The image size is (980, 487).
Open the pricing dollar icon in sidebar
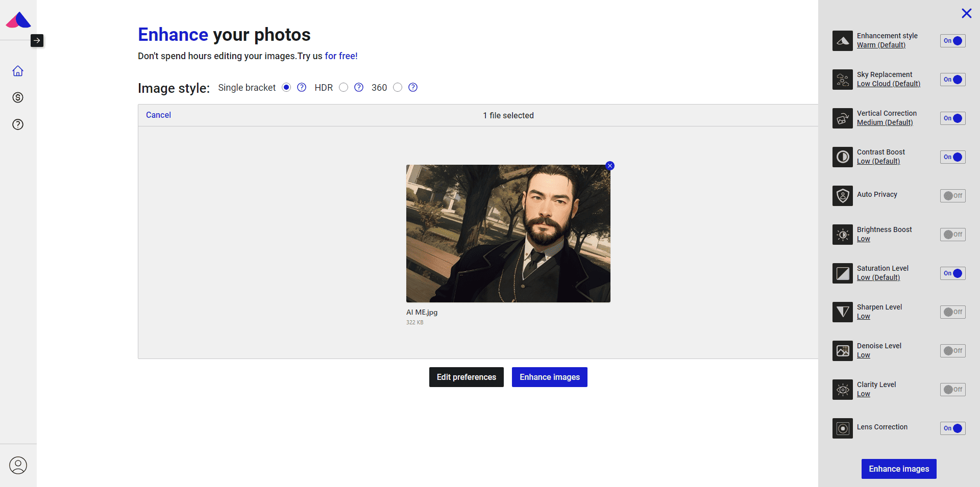click(18, 97)
